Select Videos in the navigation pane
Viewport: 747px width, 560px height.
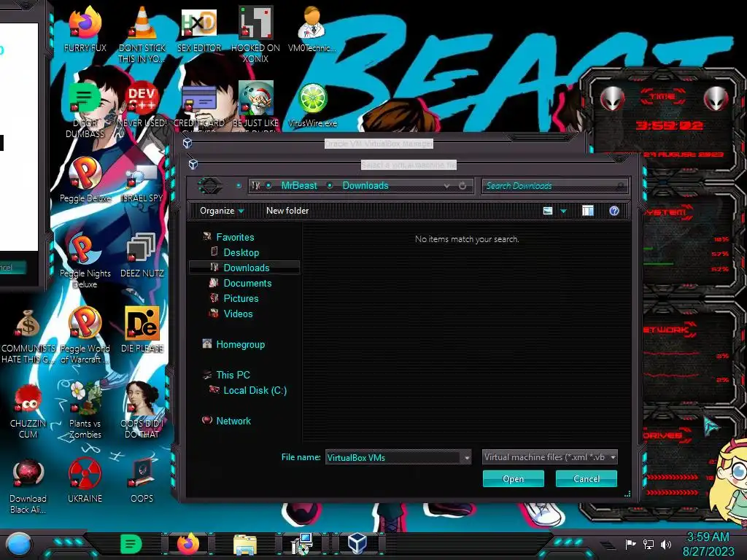(x=238, y=314)
